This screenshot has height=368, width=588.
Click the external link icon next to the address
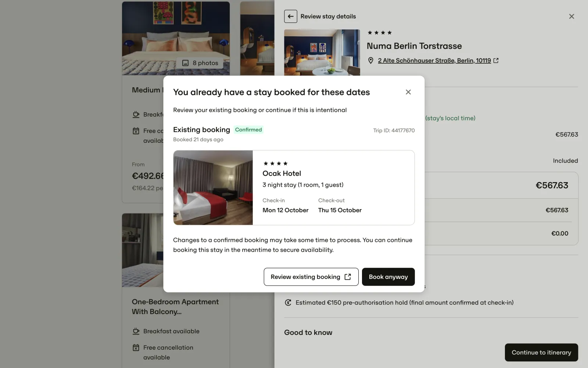click(496, 60)
